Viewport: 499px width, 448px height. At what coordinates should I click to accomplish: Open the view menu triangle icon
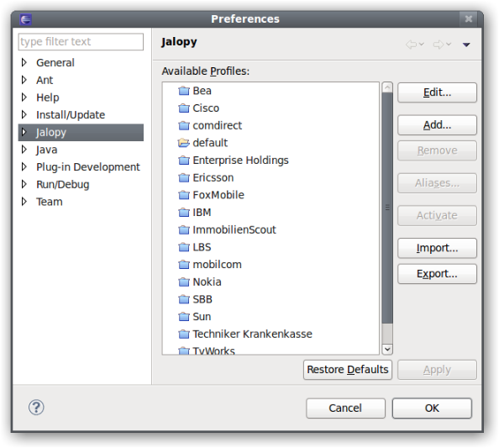[x=466, y=45]
